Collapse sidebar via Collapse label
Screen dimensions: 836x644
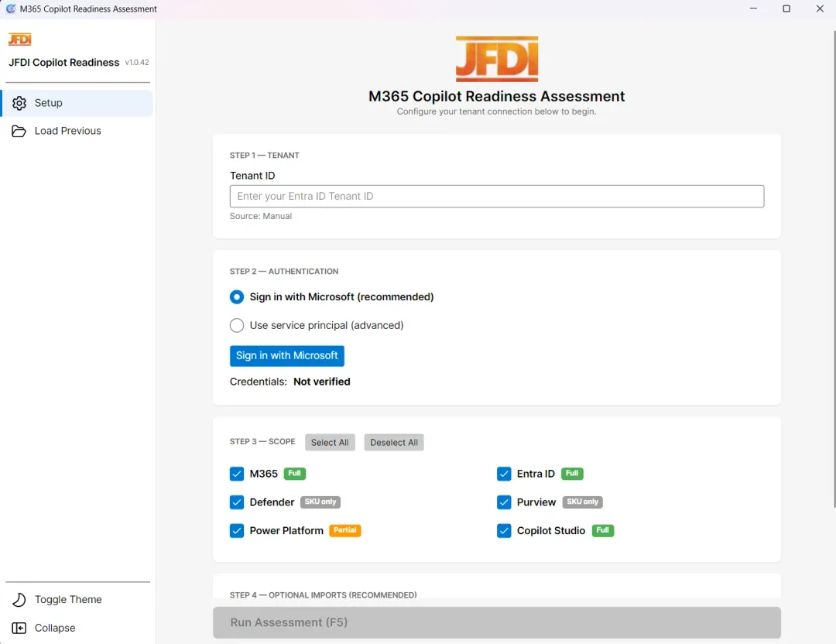(x=55, y=628)
